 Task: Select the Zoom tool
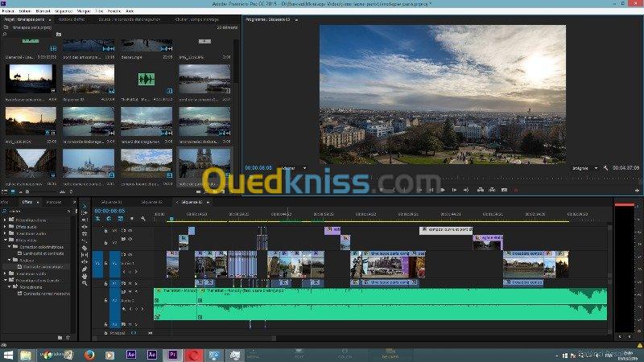pos(85,283)
